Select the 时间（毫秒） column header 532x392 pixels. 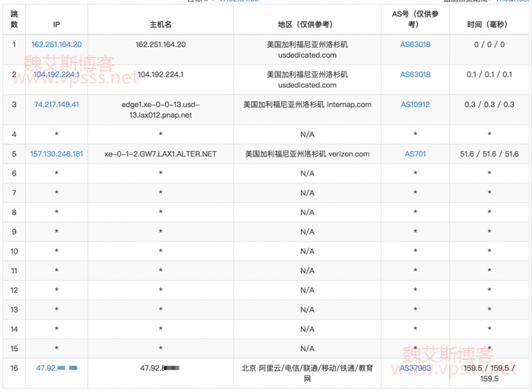pyautogui.click(x=490, y=24)
